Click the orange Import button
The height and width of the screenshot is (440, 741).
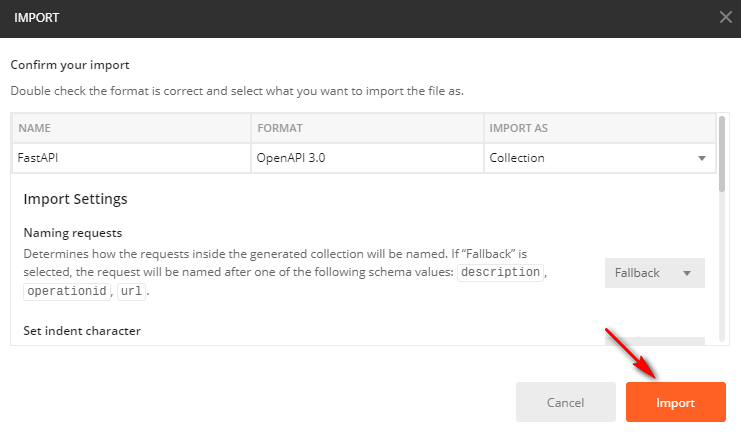[x=675, y=402]
